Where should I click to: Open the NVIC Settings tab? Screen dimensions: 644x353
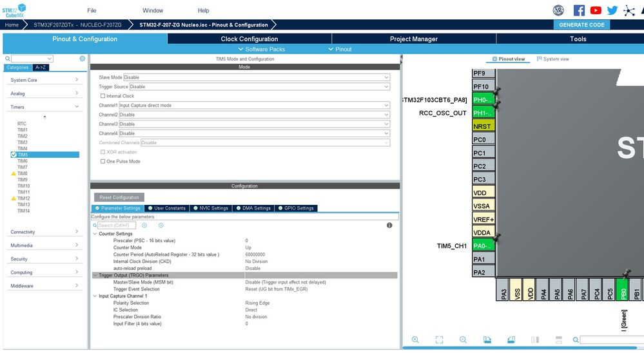coord(210,208)
